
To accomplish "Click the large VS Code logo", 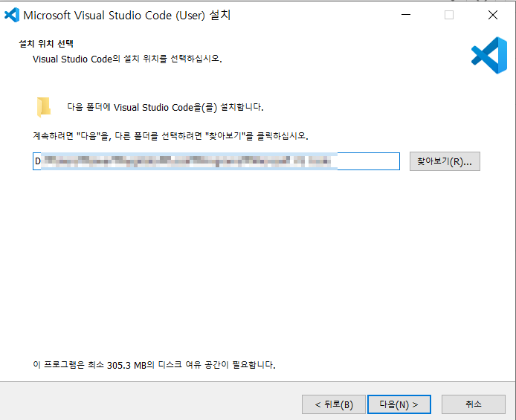I will point(489,55).
